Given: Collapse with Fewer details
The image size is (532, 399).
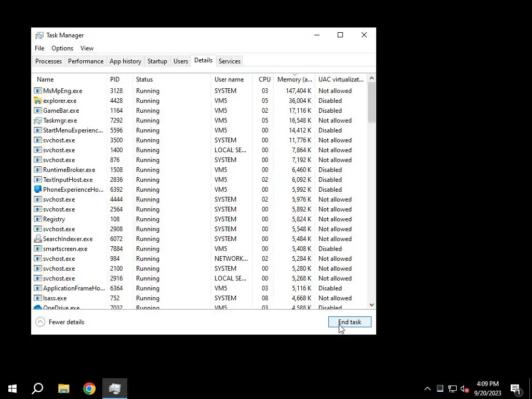Looking at the screenshot, I should tap(60, 322).
